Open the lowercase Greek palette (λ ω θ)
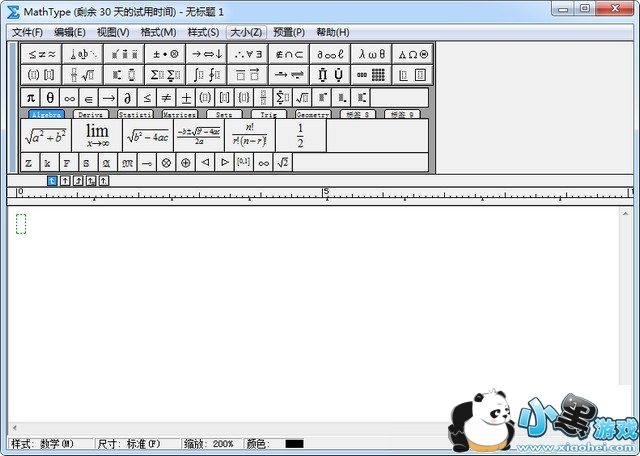Image resolution: width=640 pixels, height=456 pixels. [371, 54]
